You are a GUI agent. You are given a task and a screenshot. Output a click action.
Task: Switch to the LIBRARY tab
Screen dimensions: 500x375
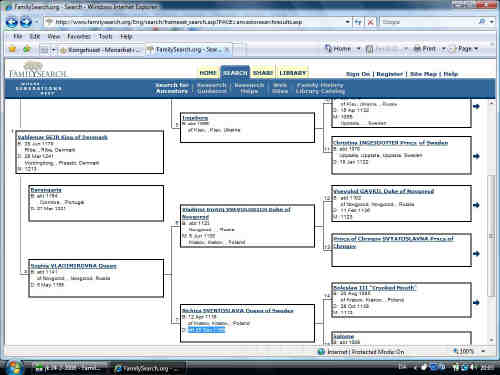(293, 73)
